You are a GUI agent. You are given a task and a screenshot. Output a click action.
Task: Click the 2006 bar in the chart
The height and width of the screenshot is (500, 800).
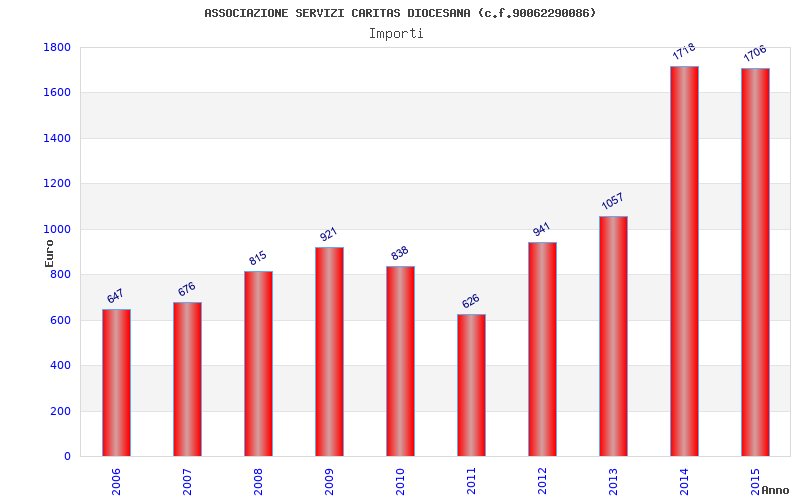tap(116, 383)
